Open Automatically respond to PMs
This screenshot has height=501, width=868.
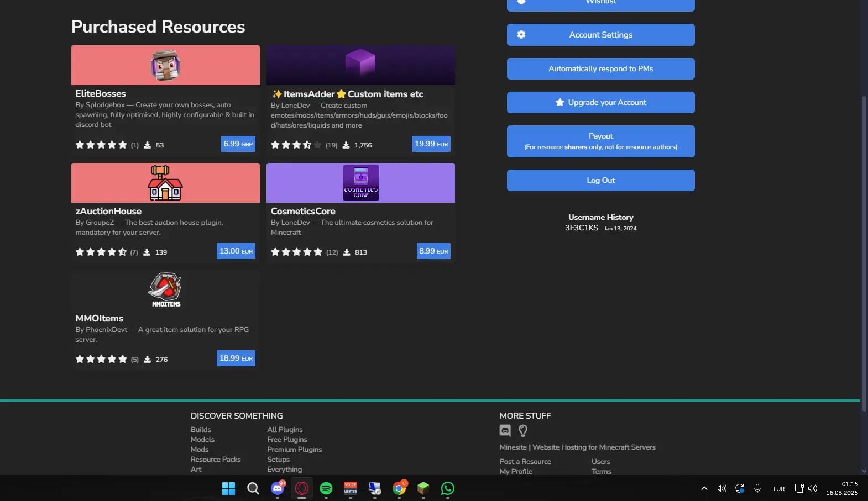pyautogui.click(x=601, y=69)
